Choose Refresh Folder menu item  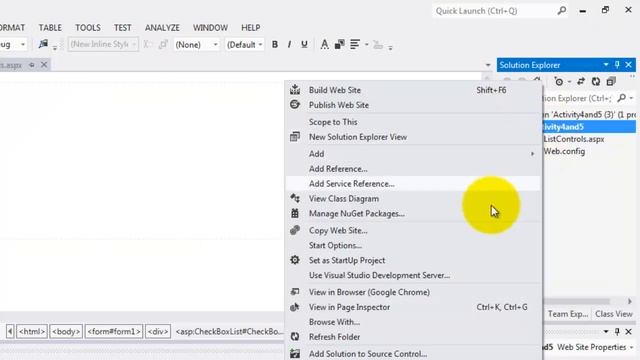(x=413, y=337)
